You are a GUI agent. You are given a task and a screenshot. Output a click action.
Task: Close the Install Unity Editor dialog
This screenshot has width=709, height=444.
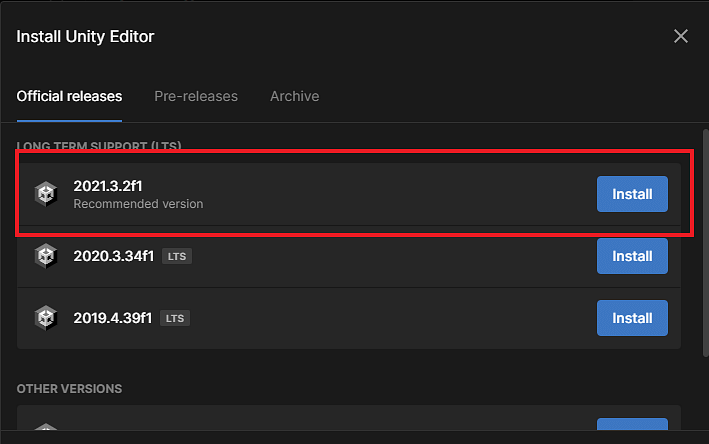681,36
